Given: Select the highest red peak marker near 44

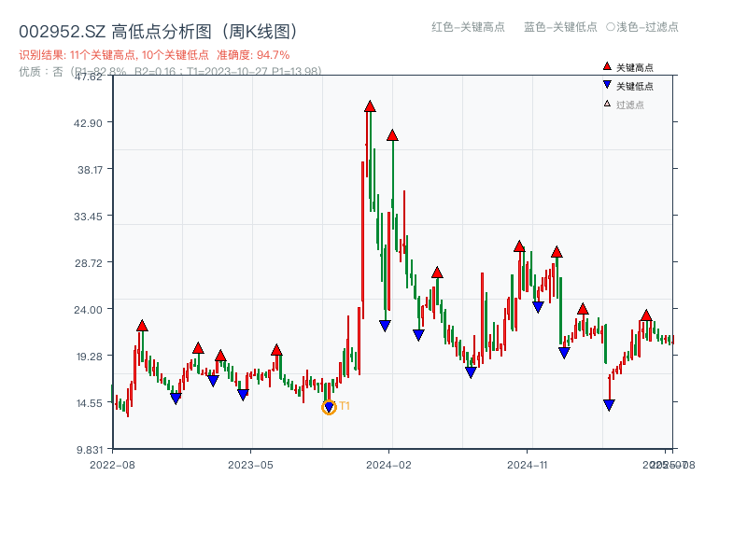Looking at the screenshot, I should (x=370, y=106).
